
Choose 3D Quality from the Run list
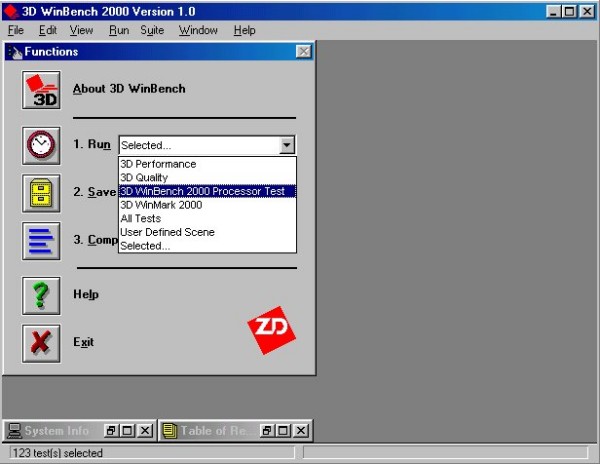(x=207, y=177)
